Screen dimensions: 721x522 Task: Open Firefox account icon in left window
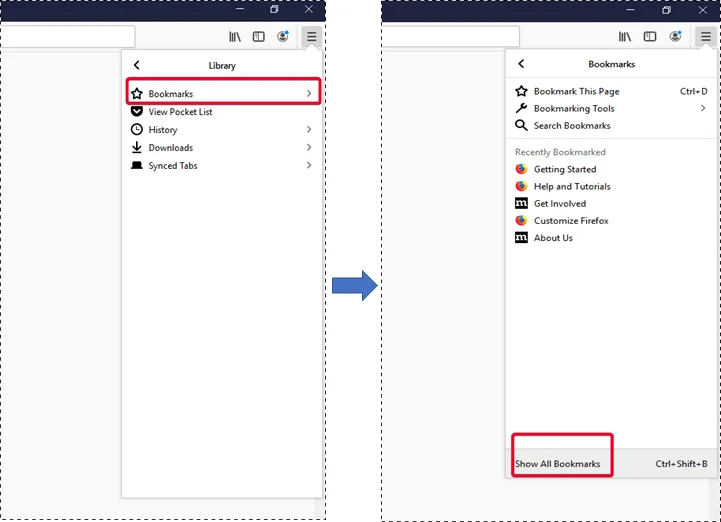click(283, 36)
